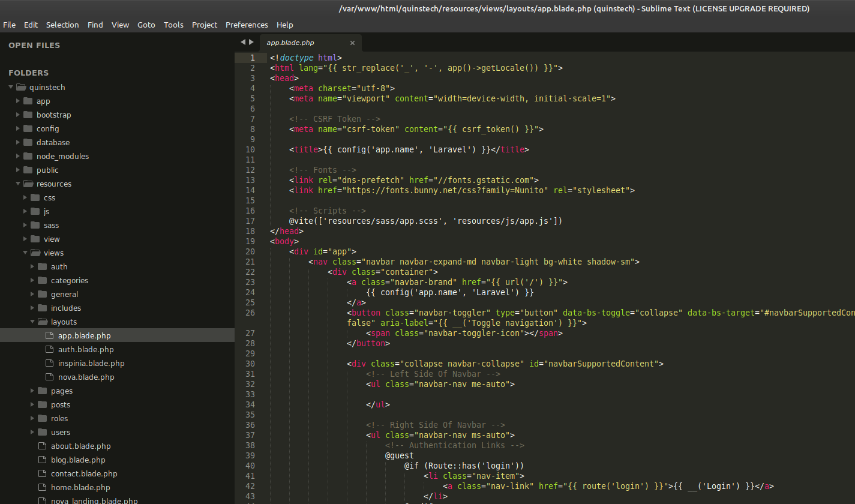Expand the config folder arrow
855x504 pixels.
18,128
